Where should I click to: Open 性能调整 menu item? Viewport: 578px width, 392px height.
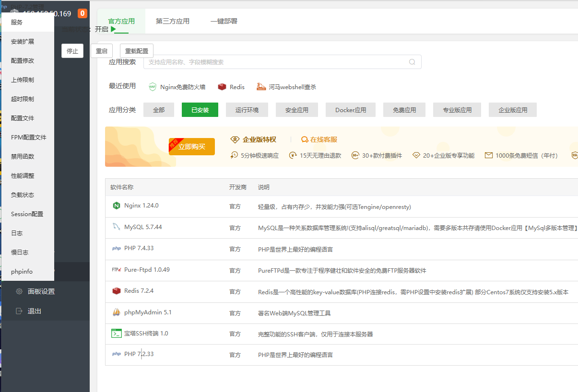(28, 176)
